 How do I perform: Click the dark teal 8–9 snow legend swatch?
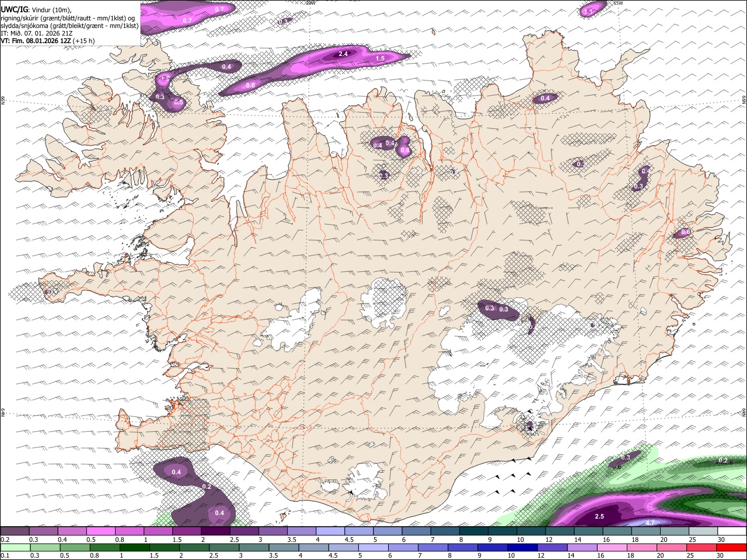click(474, 531)
